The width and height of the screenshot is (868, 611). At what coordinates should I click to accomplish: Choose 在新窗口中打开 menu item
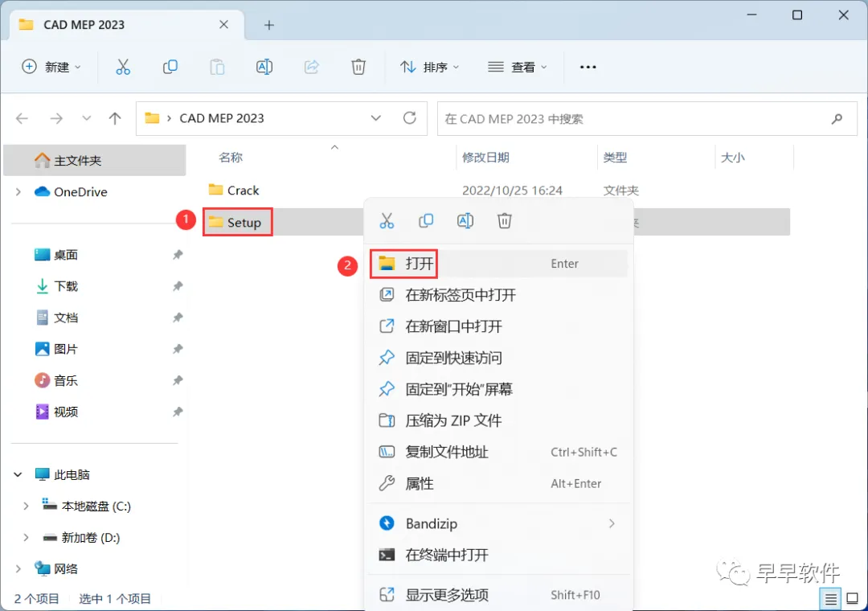click(x=498, y=326)
